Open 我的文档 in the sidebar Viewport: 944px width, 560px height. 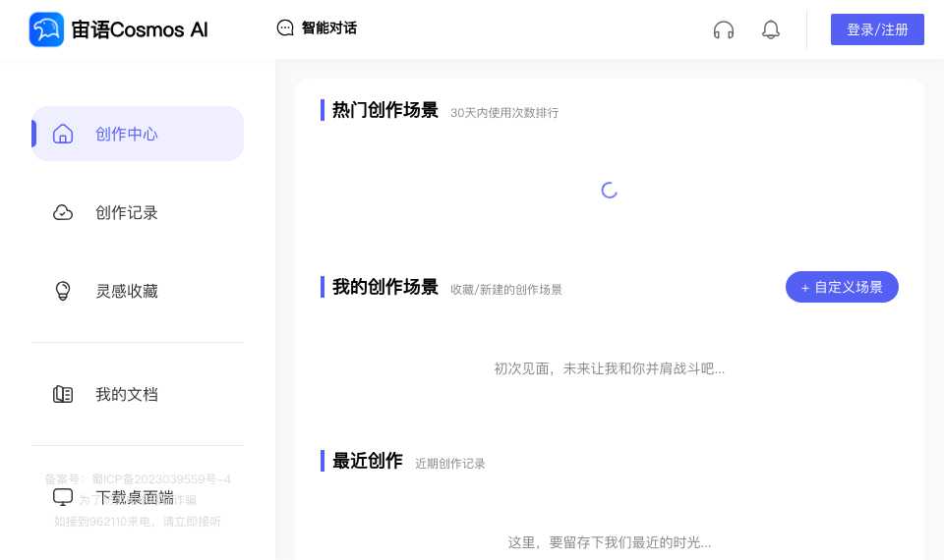coord(138,394)
